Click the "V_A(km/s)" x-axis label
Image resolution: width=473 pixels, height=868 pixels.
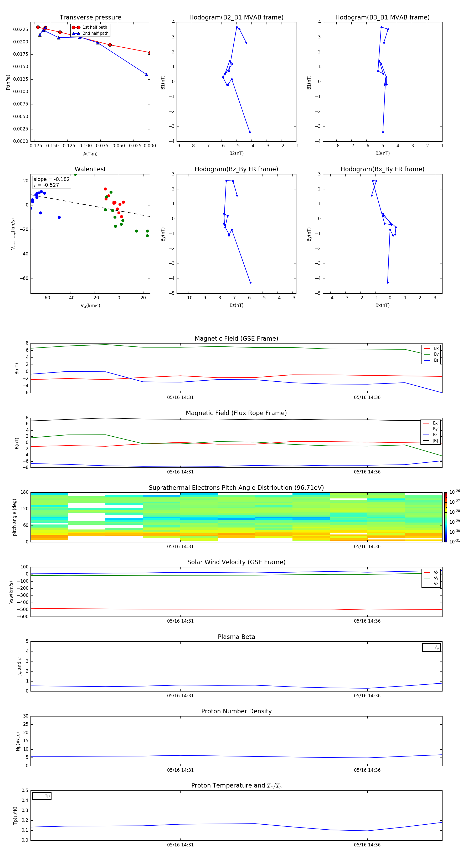coord(90,306)
